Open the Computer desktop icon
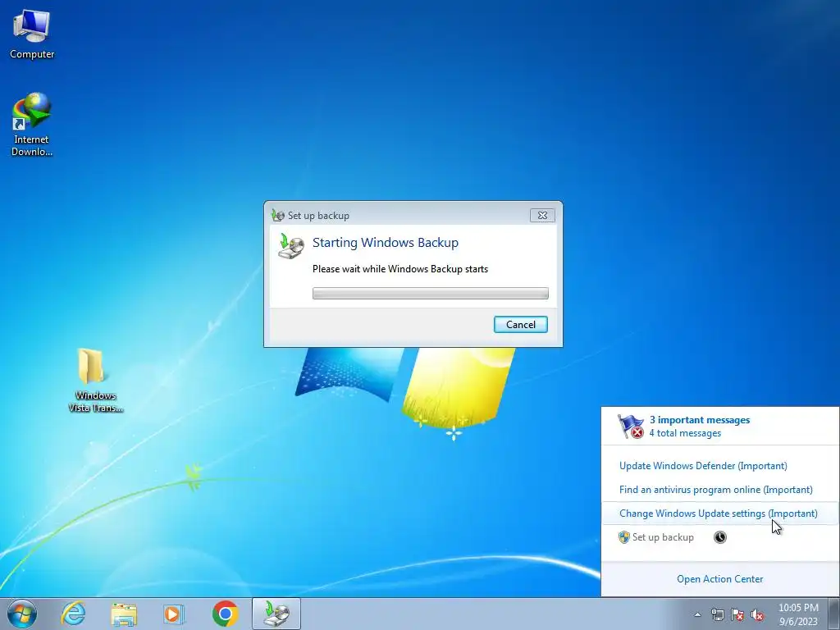This screenshot has width=840, height=630. [32, 34]
